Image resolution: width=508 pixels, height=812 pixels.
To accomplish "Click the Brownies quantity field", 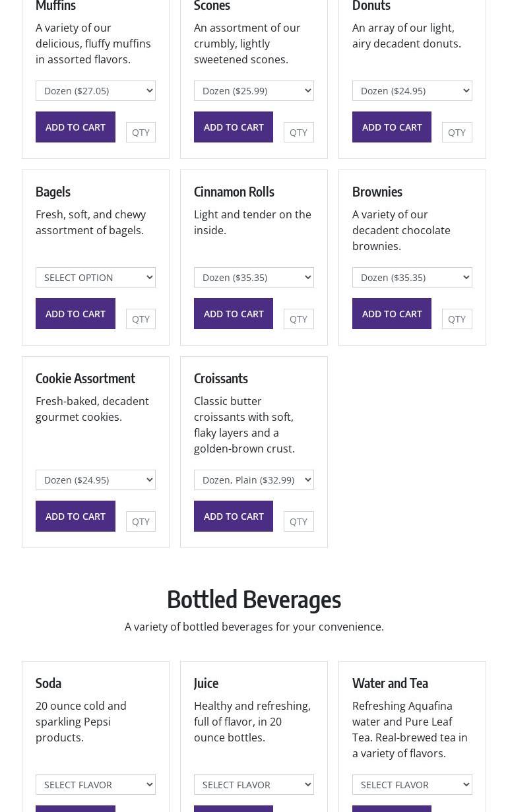I will pyautogui.click(x=457, y=319).
